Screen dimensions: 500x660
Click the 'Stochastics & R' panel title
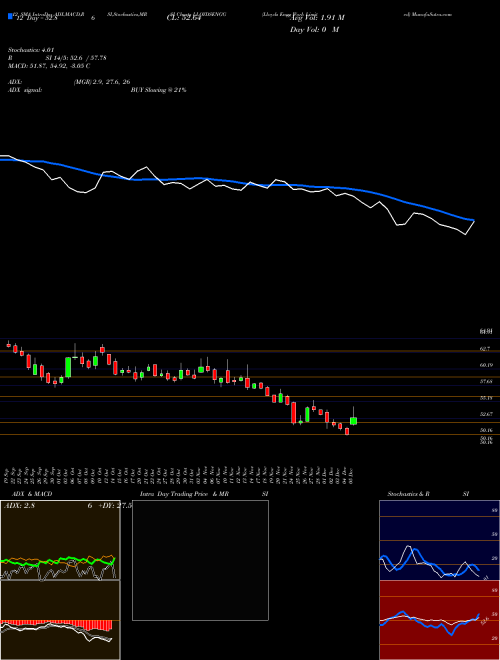click(409, 494)
